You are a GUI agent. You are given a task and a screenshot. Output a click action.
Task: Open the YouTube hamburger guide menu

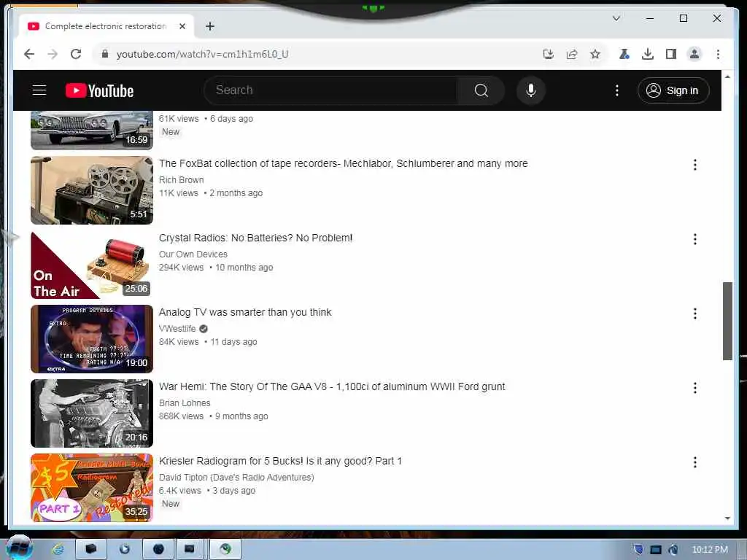tap(39, 90)
